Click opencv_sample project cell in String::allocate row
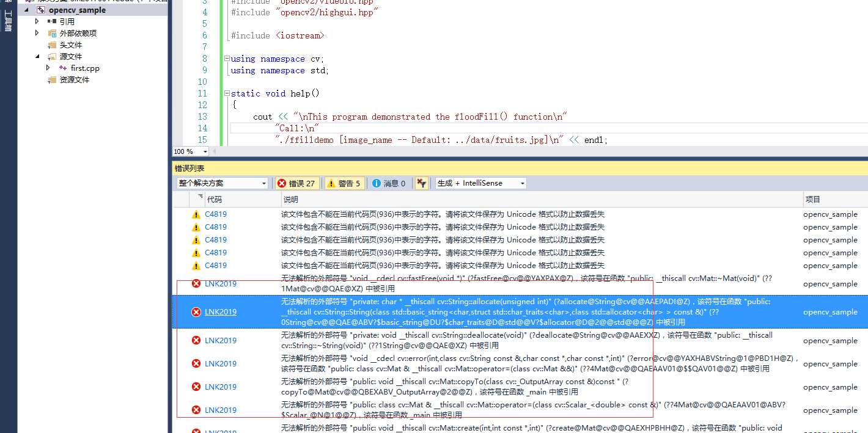Image resolution: width=868 pixels, height=433 pixels. tap(830, 312)
